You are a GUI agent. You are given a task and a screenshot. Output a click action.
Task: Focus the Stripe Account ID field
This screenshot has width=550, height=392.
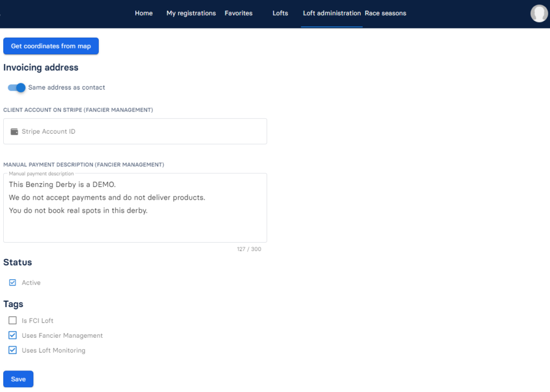click(x=140, y=132)
